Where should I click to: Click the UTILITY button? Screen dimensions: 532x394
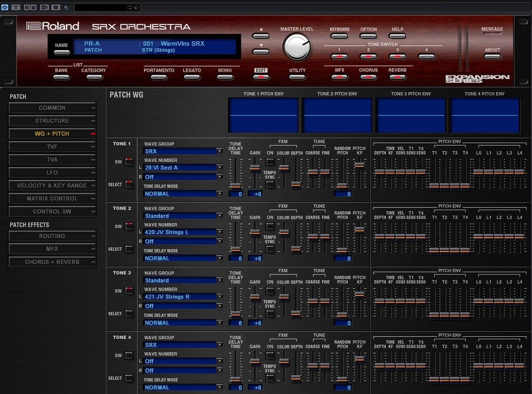(x=297, y=77)
